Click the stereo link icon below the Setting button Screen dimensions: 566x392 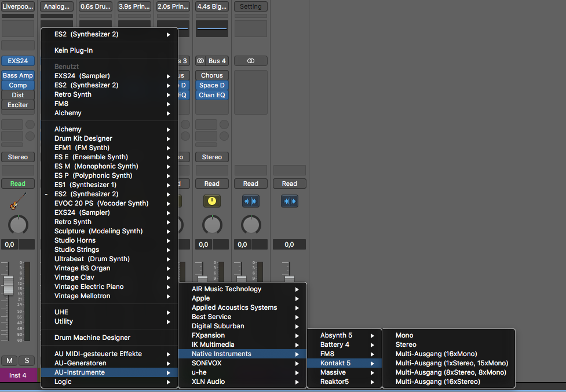[250, 61]
